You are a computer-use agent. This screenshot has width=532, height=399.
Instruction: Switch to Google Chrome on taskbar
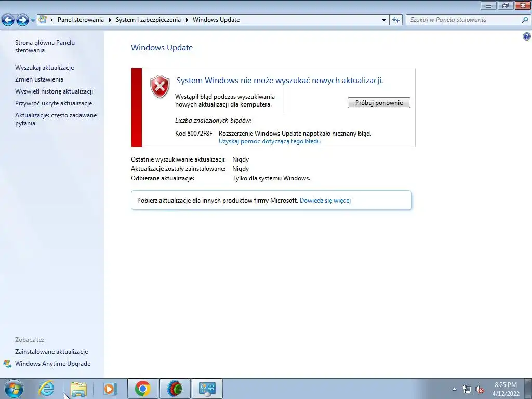(142, 389)
